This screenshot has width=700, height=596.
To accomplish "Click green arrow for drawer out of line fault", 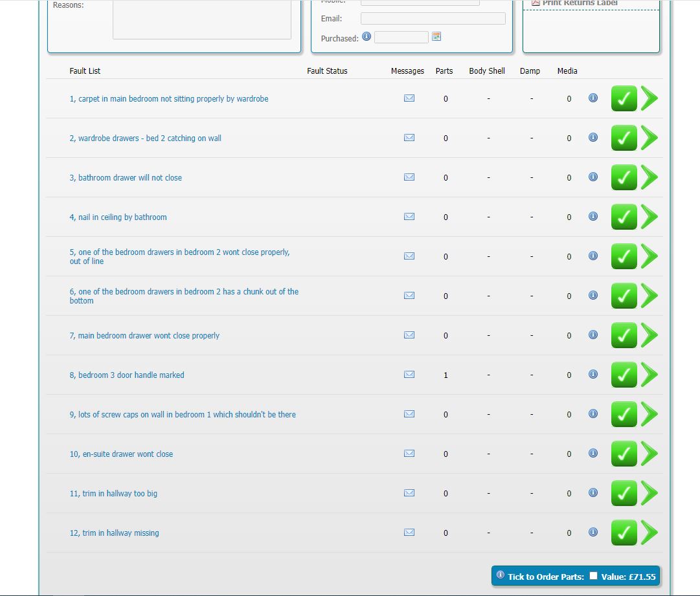I will point(649,256).
